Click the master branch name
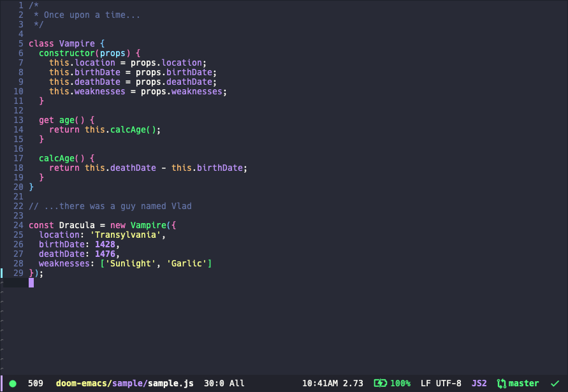Image resolution: width=568 pixels, height=392 pixels. (524, 383)
